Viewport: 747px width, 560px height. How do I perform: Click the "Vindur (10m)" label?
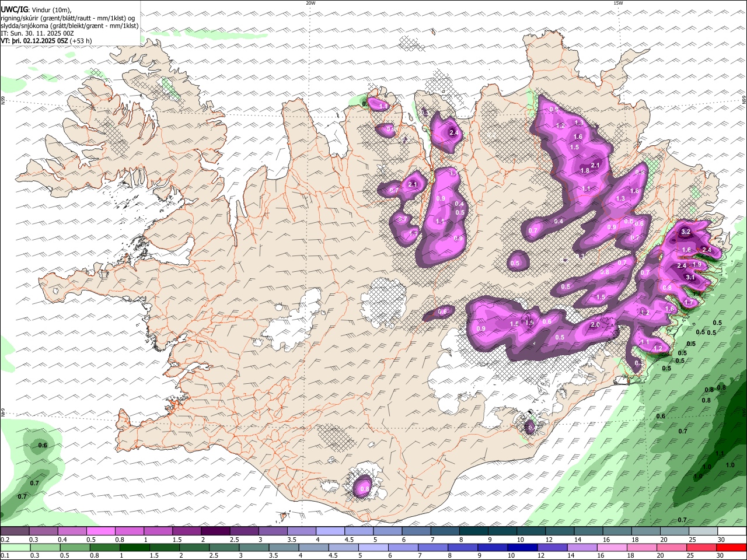pyautogui.click(x=51, y=10)
